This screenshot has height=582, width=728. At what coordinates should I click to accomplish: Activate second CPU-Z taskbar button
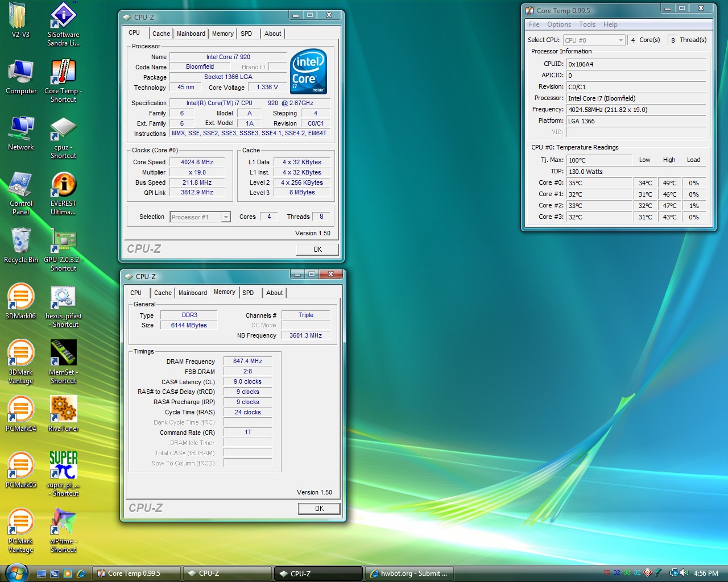tap(318, 573)
